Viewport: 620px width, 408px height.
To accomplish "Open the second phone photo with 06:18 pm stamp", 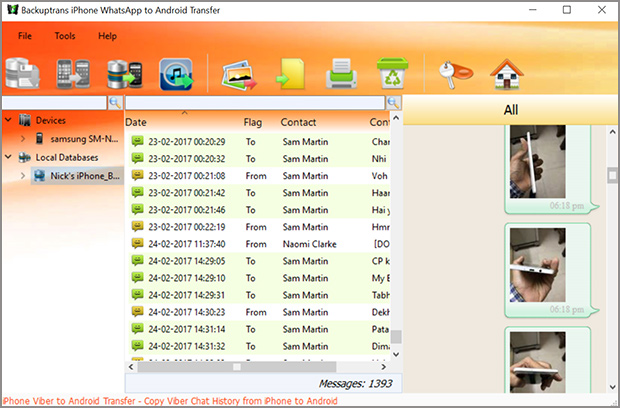I will pos(537,265).
